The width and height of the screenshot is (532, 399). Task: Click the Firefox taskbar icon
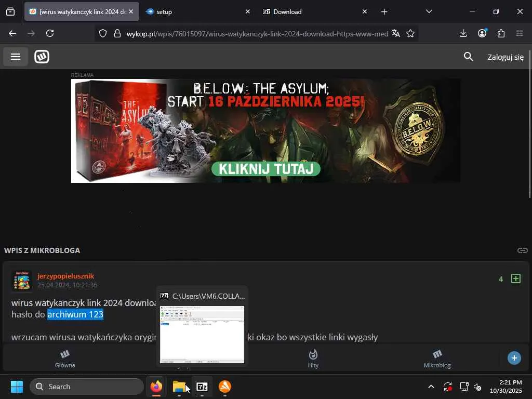(x=156, y=387)
